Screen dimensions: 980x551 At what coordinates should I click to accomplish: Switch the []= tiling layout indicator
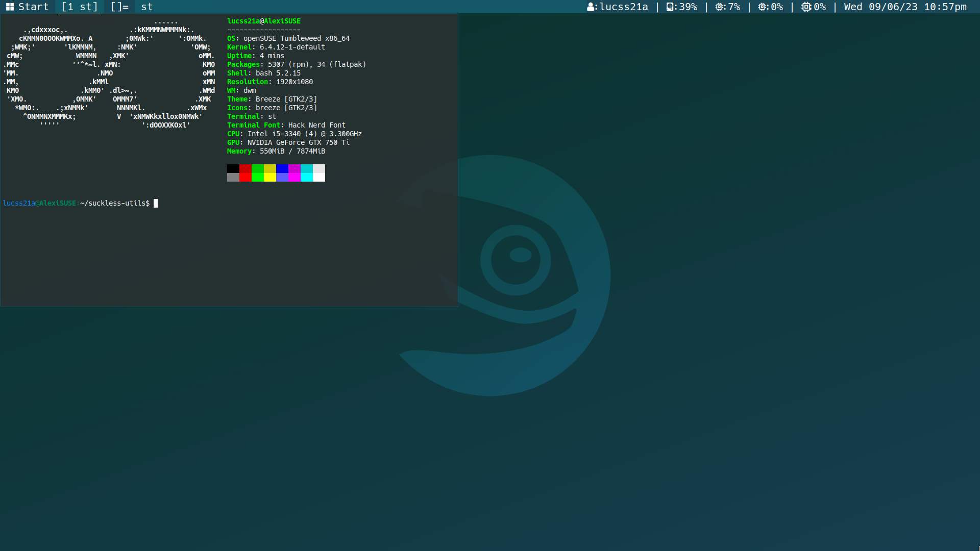[x=119, y=7]
